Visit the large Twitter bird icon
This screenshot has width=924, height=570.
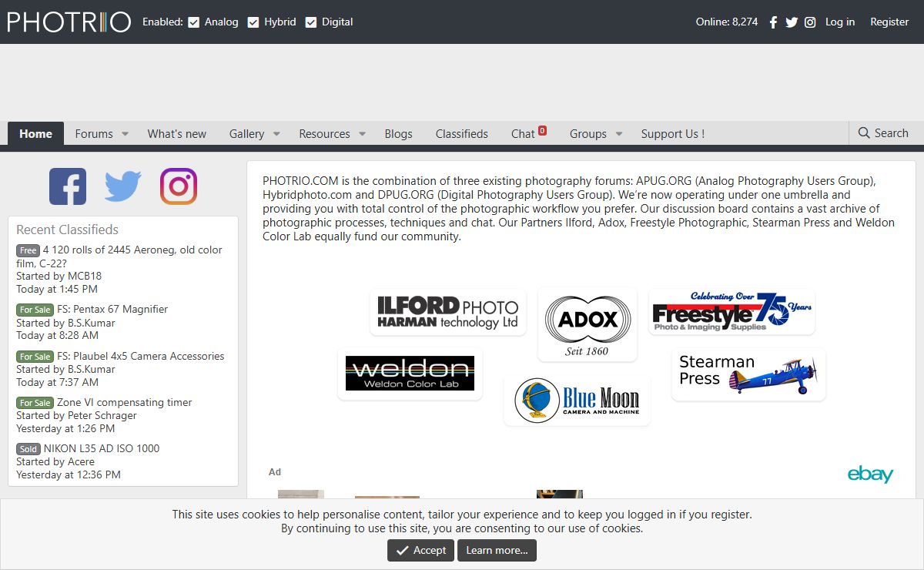pos(123,186)
